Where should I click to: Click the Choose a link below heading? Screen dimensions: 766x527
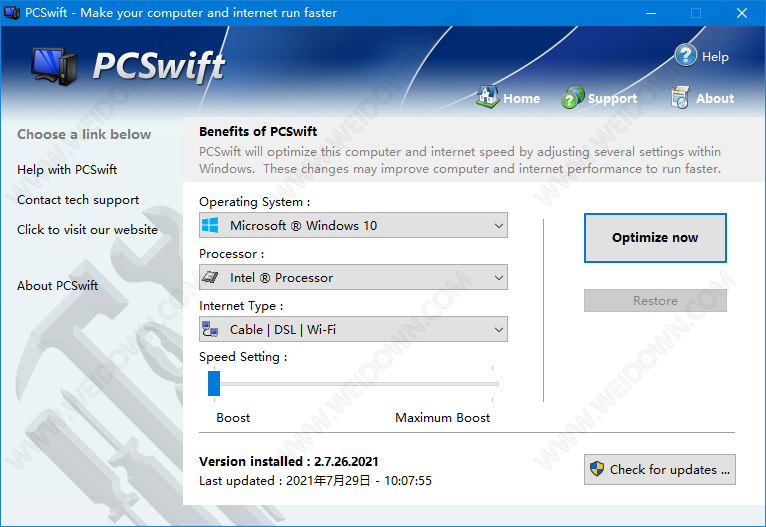84,134
